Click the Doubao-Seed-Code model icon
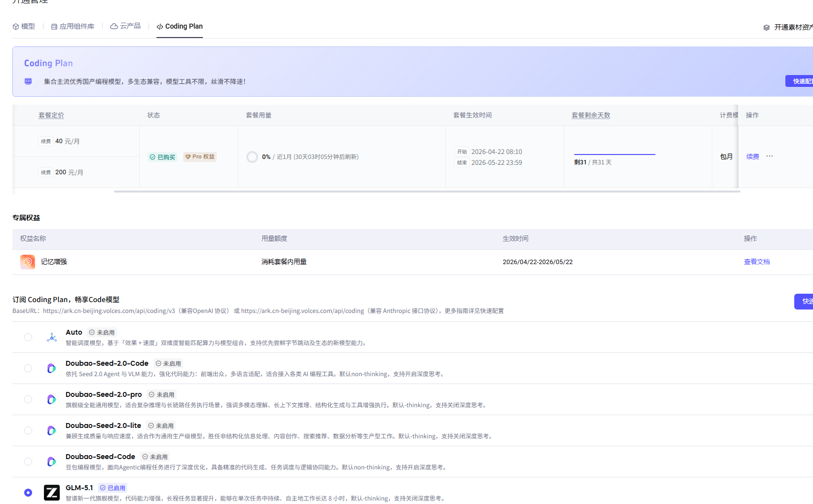813x504 pixels. pos(51,462)
